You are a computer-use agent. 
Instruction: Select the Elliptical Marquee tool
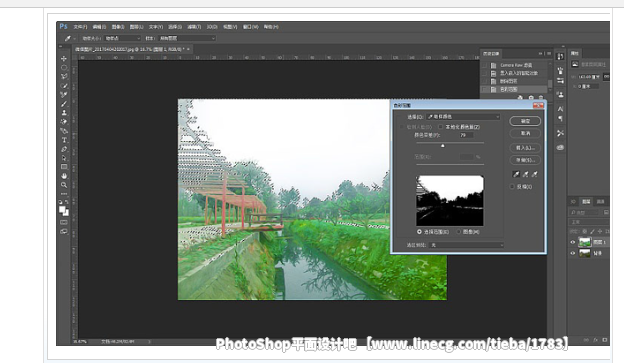click(64, 68)
